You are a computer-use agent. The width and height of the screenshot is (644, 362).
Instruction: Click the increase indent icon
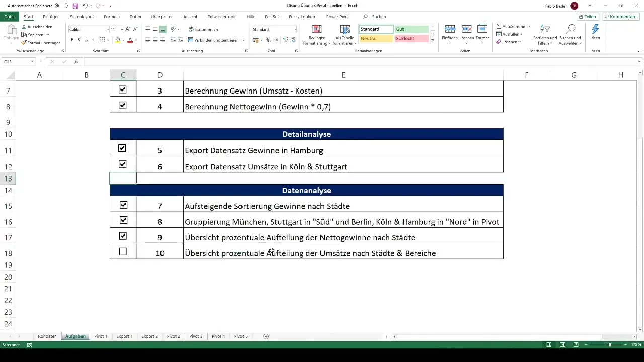[x=181, y=40]
